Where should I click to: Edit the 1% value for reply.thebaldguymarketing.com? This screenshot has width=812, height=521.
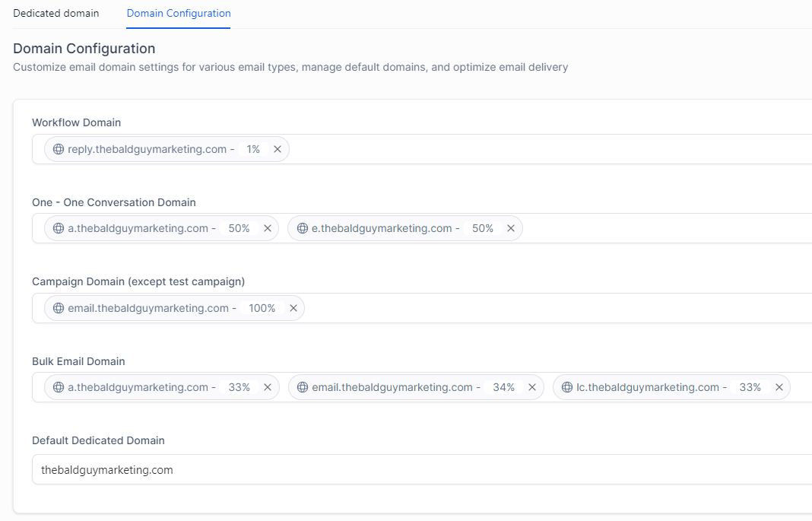tap(252, 149)
